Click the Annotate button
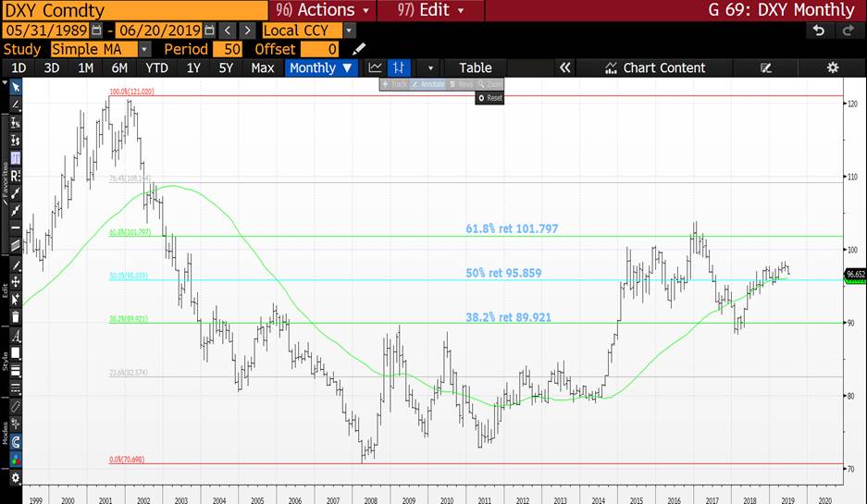Screen dimensions: 867x504 428,84
